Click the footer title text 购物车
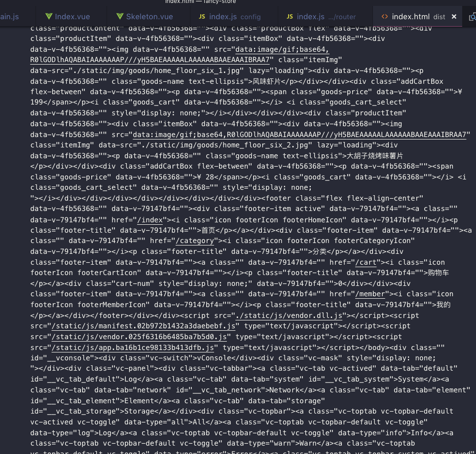 pyautogui.click(x=439, y=273)
